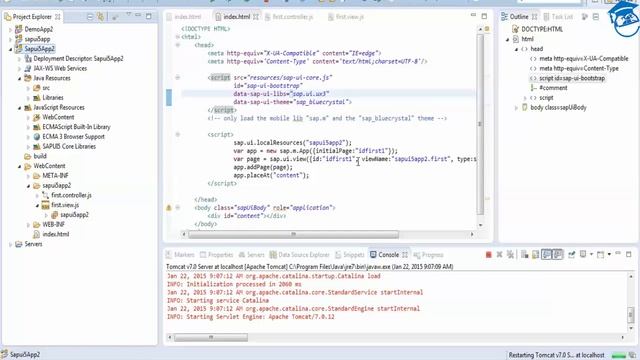Click the Tomcat restart progress bar in status bar

pyautogui.click(x=619, y=356)
